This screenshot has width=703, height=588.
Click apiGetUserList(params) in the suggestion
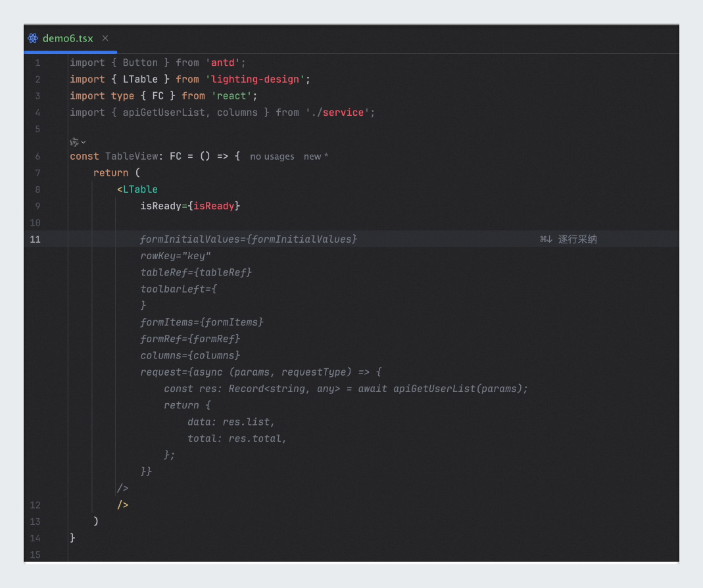point(458,389)
